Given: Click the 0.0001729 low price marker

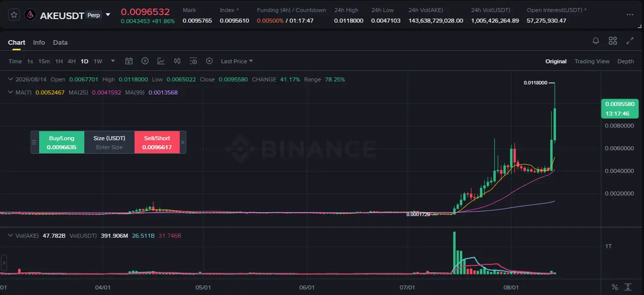Looking at the screenshot, I should click(x=418, y=215).
